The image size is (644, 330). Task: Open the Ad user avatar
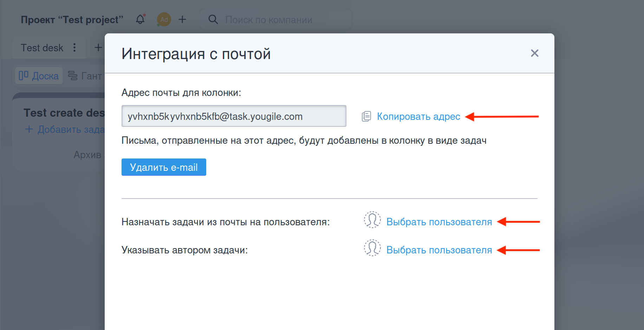point(164,19)
